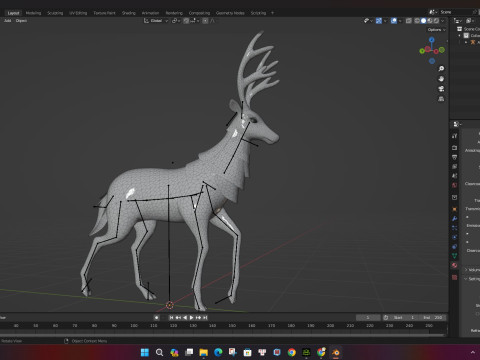Play animation in the timeline
480x360 pixels.
[191, 318]
